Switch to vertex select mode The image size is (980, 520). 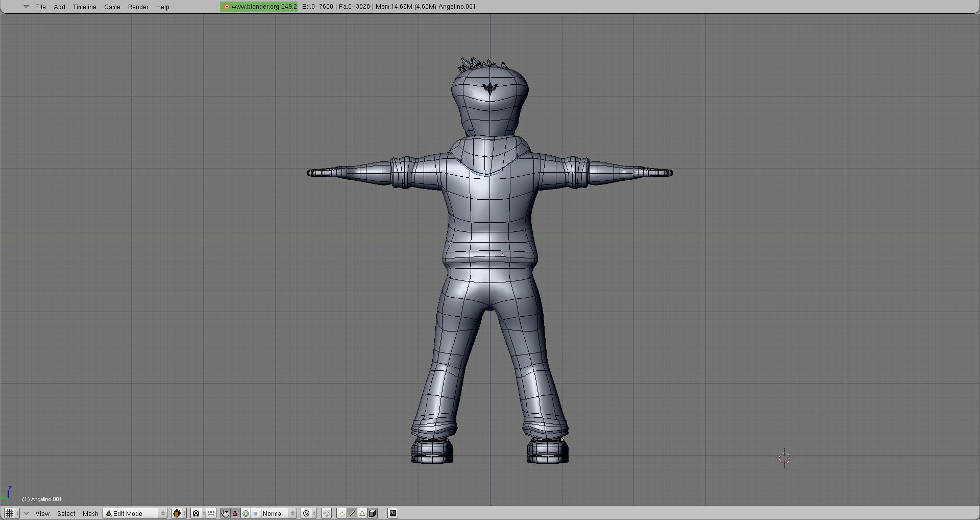pos(341,513)
